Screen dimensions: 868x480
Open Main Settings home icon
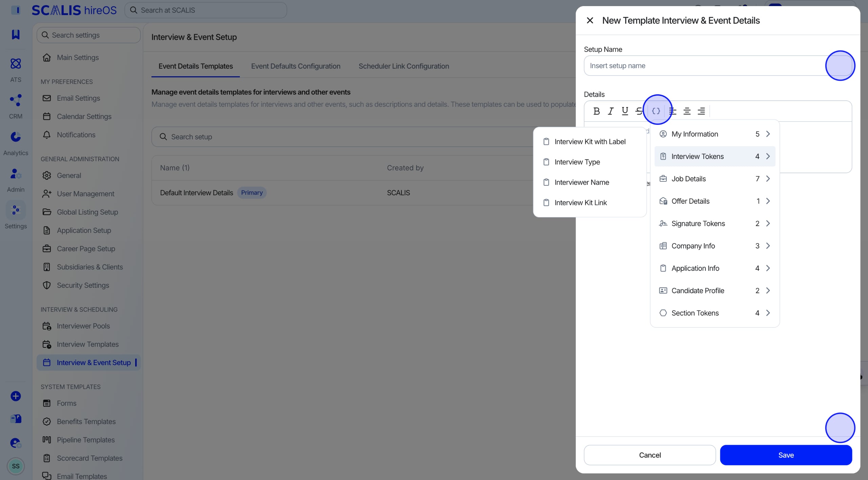pos(47,57)
